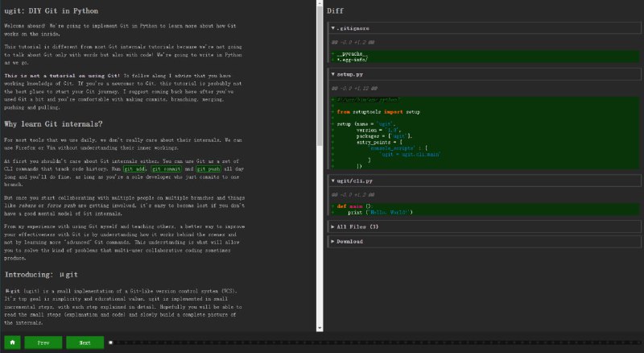Viewport: 644px width, 353px height.
Task: Click the 'git add' inline code
Action: (x=134, y=169)
